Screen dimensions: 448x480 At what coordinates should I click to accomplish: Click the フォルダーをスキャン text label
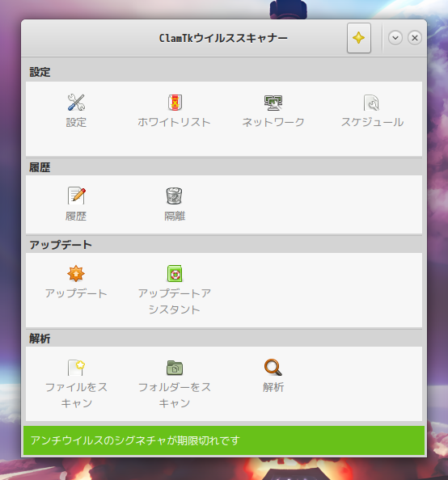[x=175, y=395]
